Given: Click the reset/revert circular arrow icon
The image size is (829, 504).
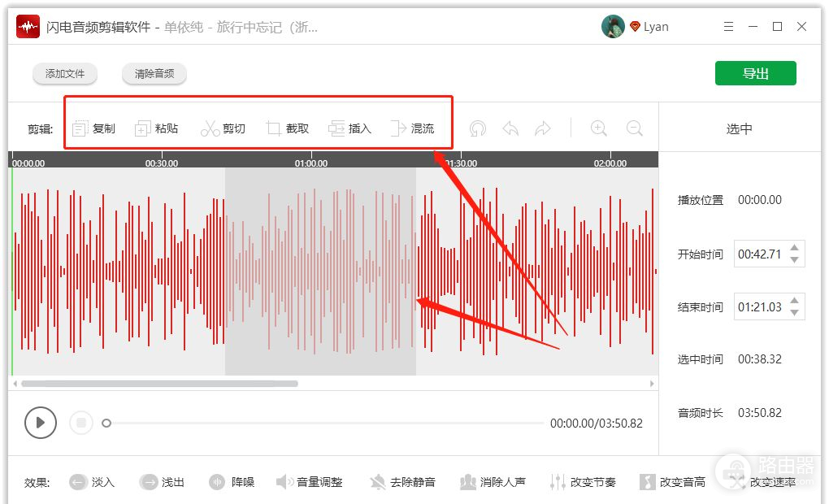Looking at the screenshot, I should tap(477, 128).
